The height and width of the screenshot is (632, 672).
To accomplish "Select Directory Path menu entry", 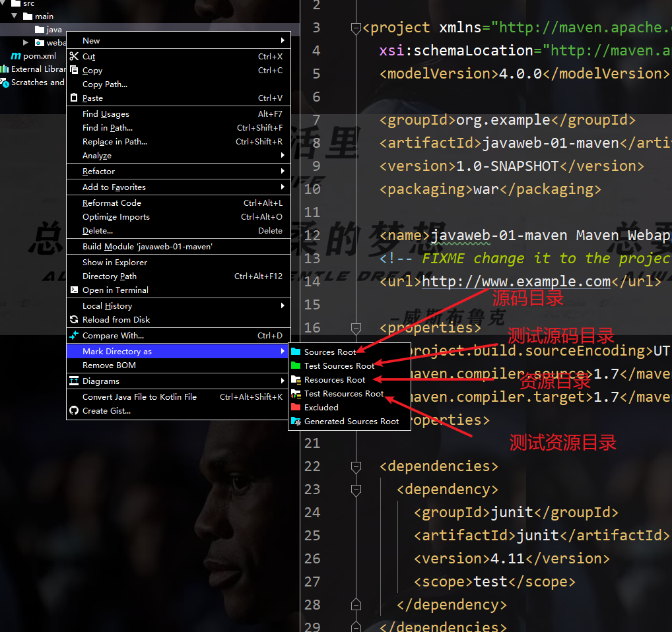I will point(179,276).
